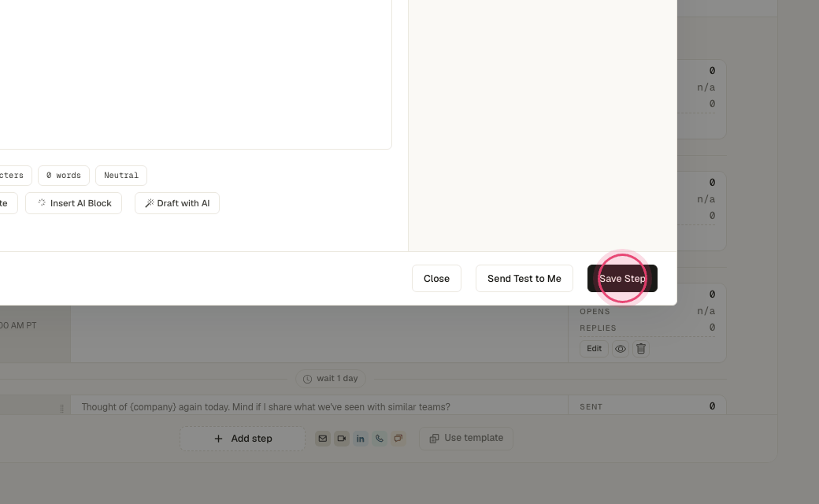Choose the chat message step icon
Screen dimensions: 819x504
(398, 439)
